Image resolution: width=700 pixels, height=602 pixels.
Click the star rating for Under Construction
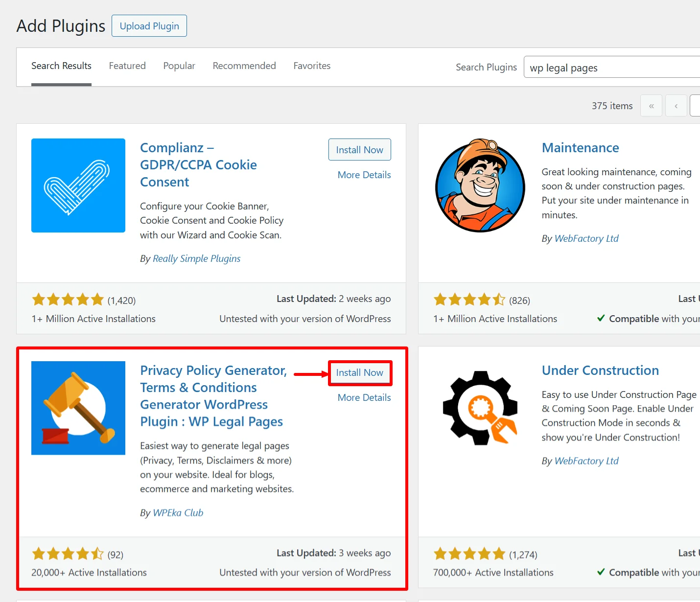pyautogui.click(x=469, y=554)
